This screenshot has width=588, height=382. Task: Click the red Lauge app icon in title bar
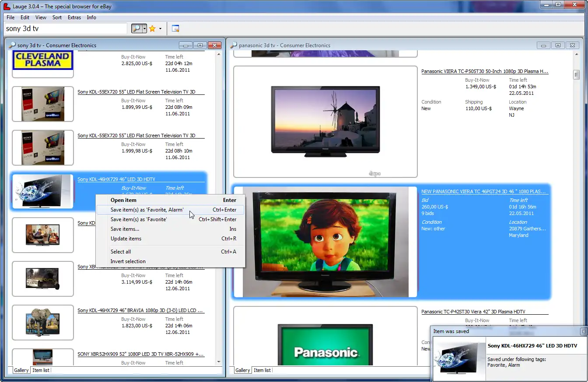point(7,6)
